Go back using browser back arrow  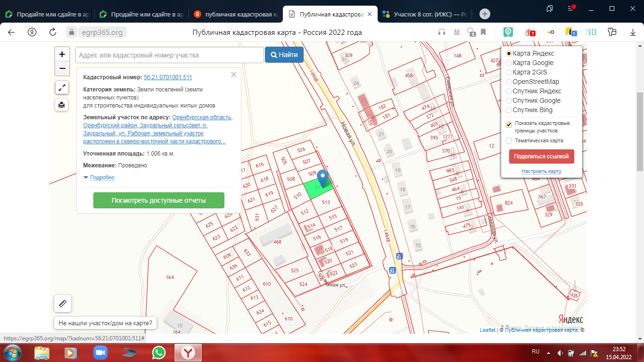pyautogui.click(x=11, y=33)
